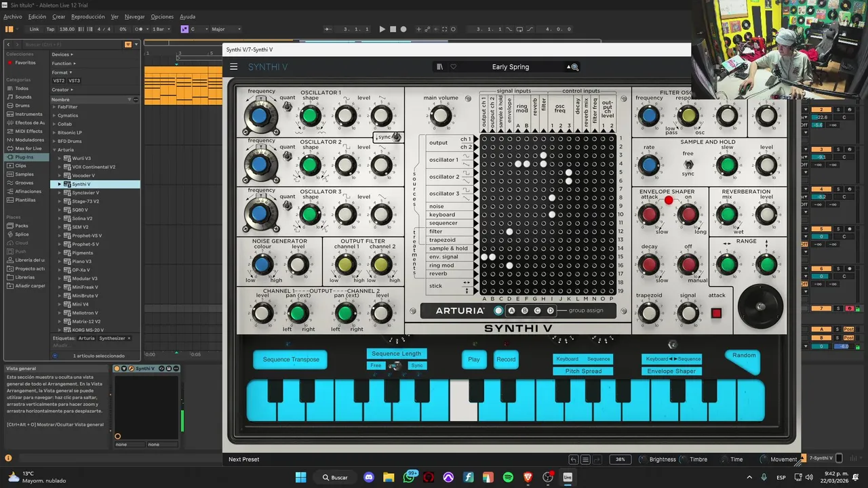Click the Tap tempo button
This screenshot has height=488, width=868.
(x=50, y=29)
